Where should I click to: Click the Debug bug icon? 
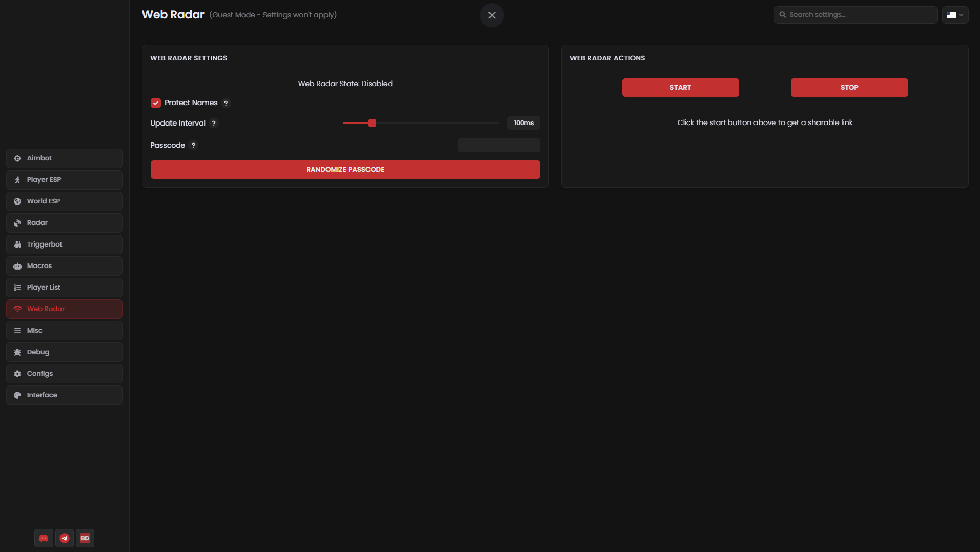[17, 352]
